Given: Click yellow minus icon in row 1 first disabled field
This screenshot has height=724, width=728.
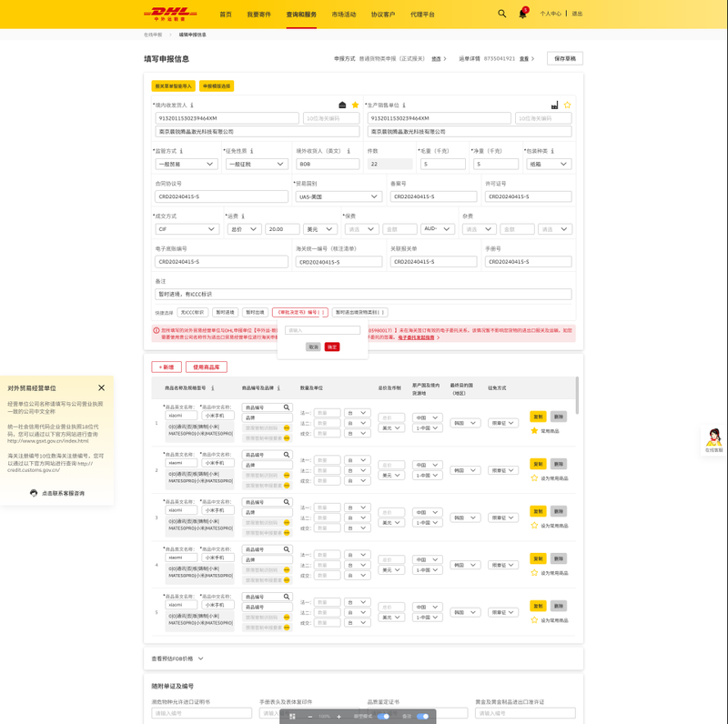Looking at the screenshot, I should coord(287,427).
